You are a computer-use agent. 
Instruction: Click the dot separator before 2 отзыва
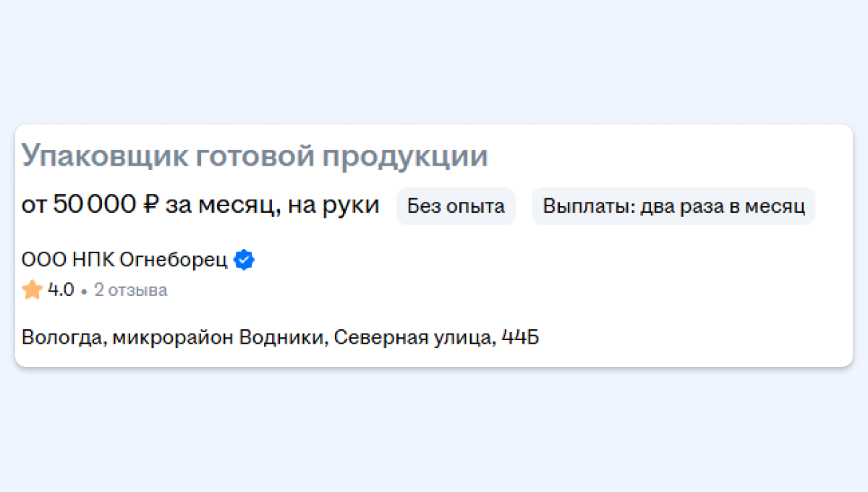click(x=85, y=292)
